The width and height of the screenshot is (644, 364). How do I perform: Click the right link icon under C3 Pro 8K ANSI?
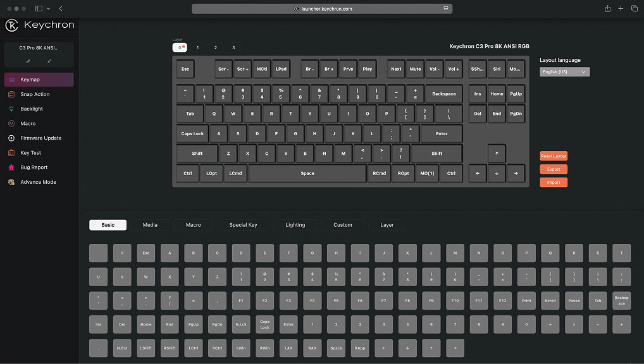pyautogui.click(x=49, y=61)
